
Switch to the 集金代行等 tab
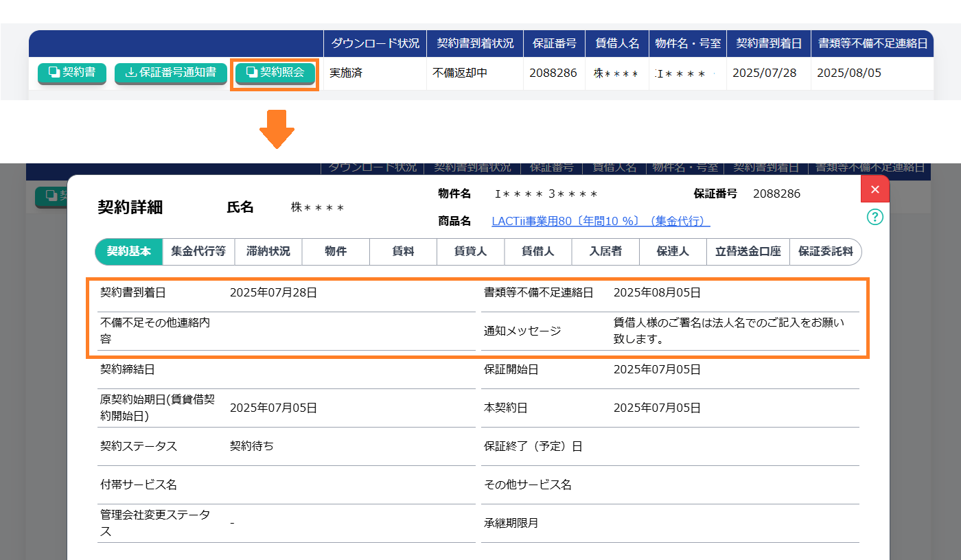pos(198,251)
